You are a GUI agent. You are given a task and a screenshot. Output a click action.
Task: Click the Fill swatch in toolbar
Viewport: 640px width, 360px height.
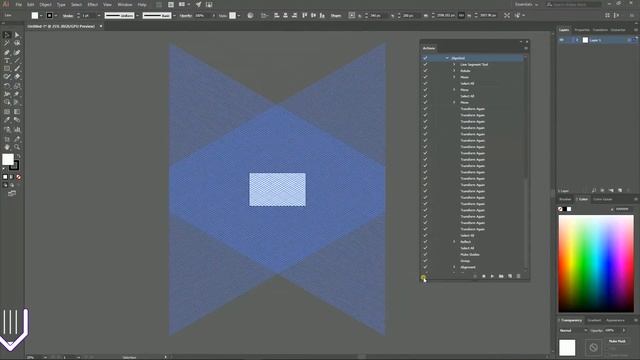8,159
